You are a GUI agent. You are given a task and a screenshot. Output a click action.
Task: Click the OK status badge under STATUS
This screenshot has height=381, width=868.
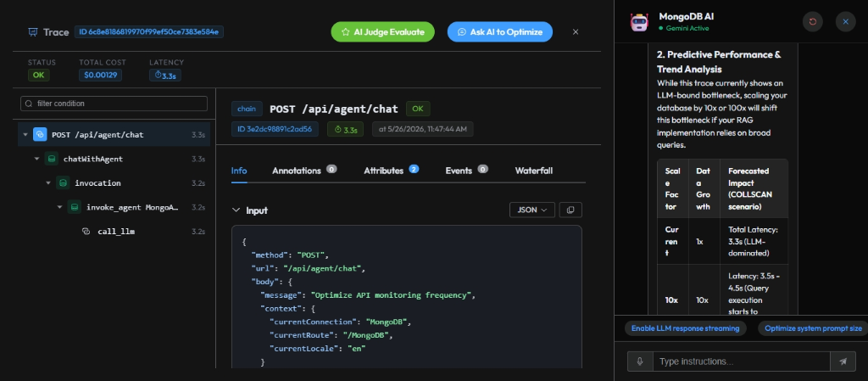(x=38, y=75)
